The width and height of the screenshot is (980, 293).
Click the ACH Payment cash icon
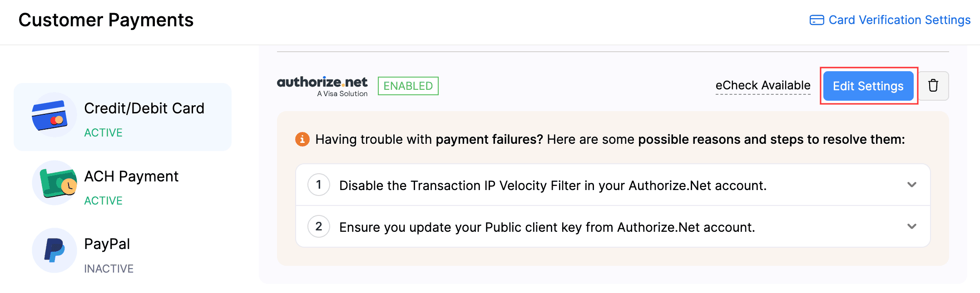click(56, 182)
